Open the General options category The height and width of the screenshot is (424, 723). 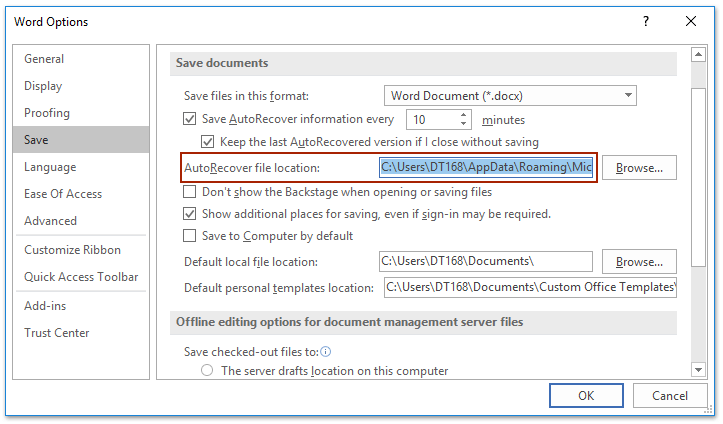click(44, 59)
